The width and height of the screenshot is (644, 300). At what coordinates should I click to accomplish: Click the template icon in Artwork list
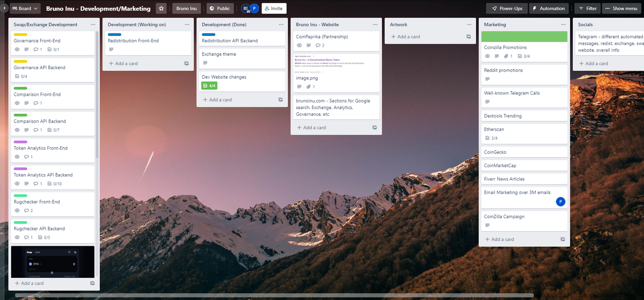(469, 37)
